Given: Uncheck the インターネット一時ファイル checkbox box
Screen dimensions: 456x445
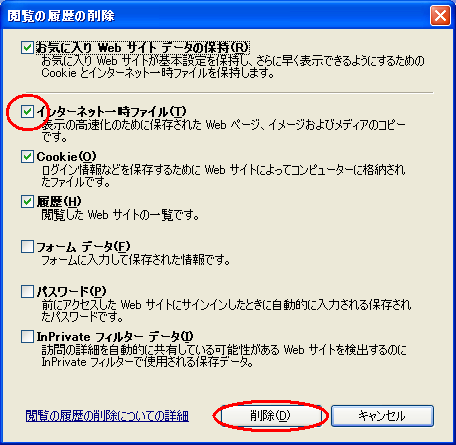Looking at the screenshot, I should click(27, 112).
